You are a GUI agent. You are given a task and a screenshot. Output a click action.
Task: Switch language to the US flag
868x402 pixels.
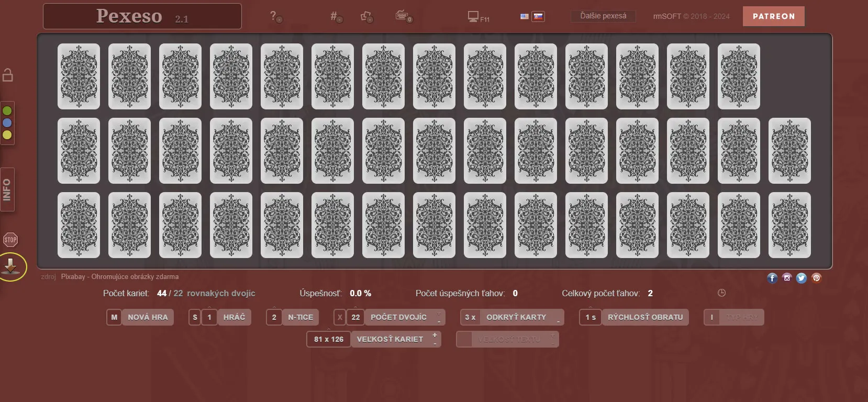525,17
